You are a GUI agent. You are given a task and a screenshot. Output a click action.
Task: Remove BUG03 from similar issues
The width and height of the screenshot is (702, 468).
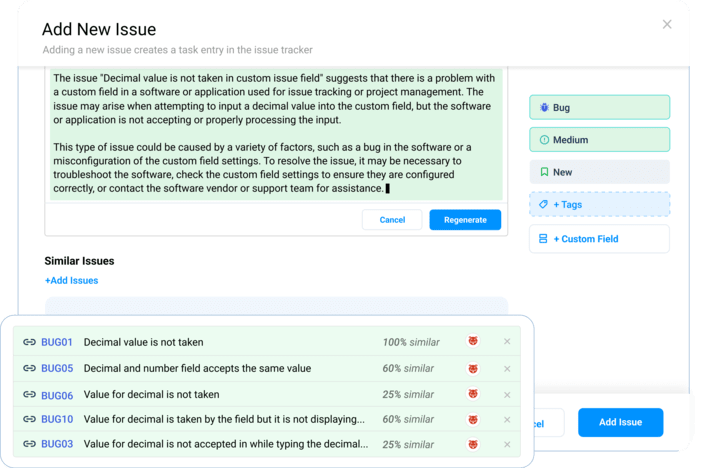(x=507, y=444)
